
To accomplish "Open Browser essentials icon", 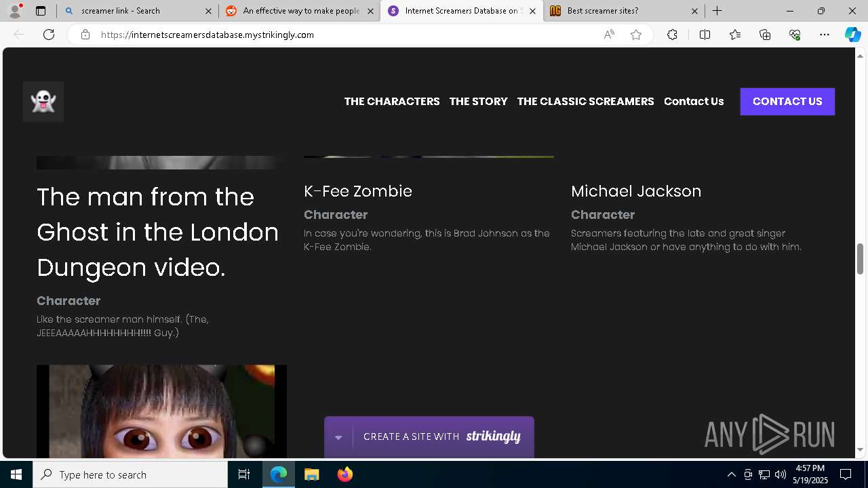I will 795,35.
